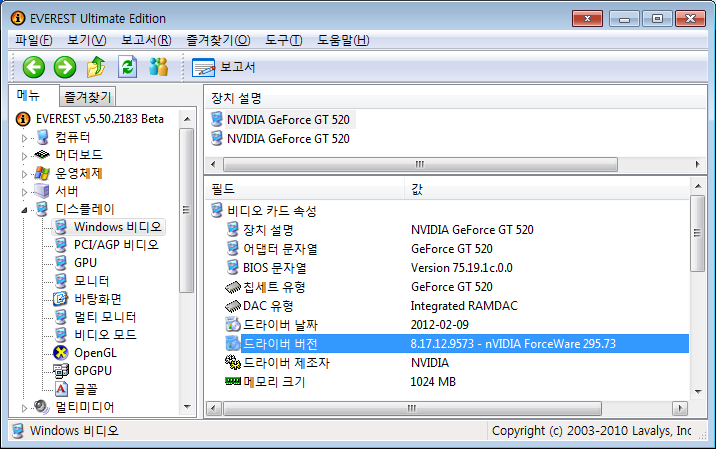This screenshot has width=716, height=449.
Task: Click the 드라이버 날짜 row icon
Action: (233, 325)
